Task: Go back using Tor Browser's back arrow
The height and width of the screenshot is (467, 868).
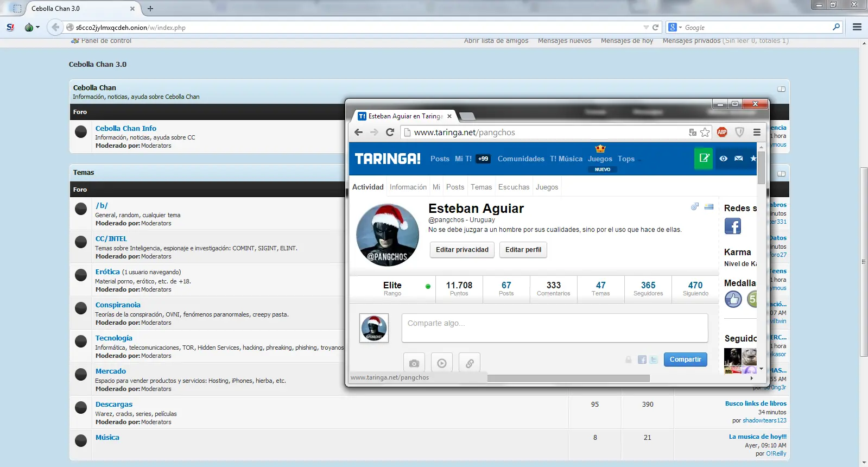Action: [x=55, y=27]
